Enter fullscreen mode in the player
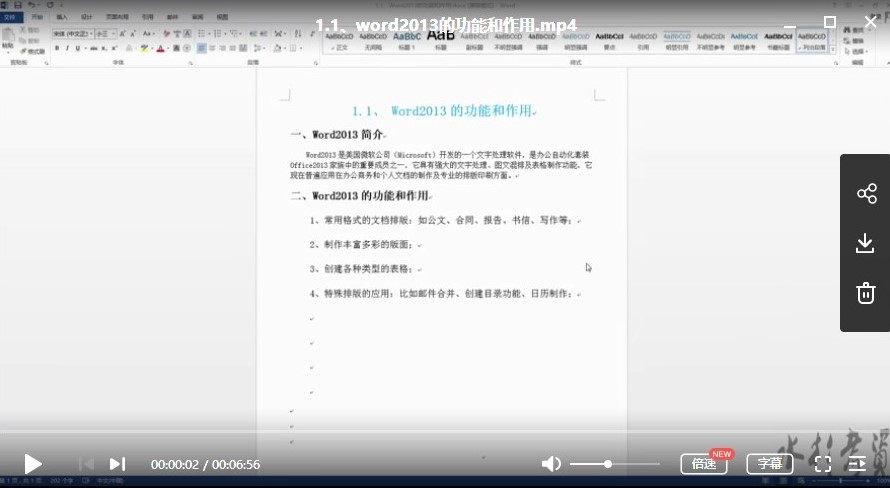Screen dimensions: 890x488 tap(823, 464)
